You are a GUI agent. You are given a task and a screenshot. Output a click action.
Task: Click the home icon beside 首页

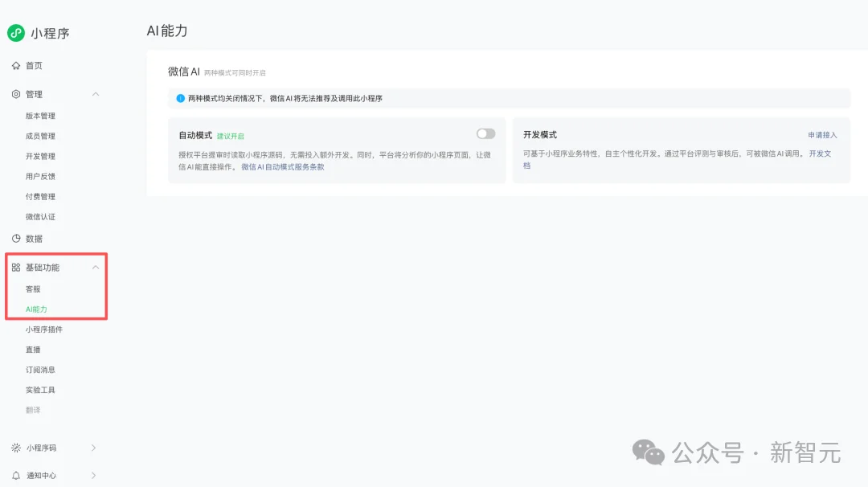point(16,65)
